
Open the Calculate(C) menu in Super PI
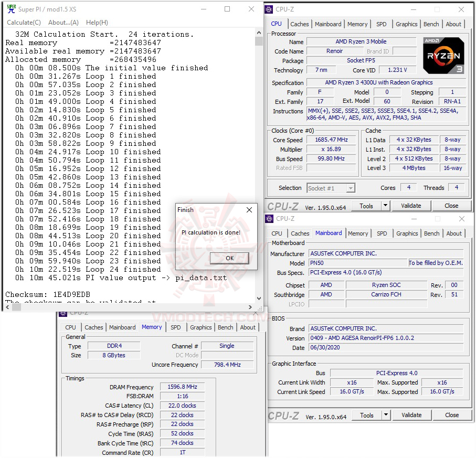tap(24, 23)
